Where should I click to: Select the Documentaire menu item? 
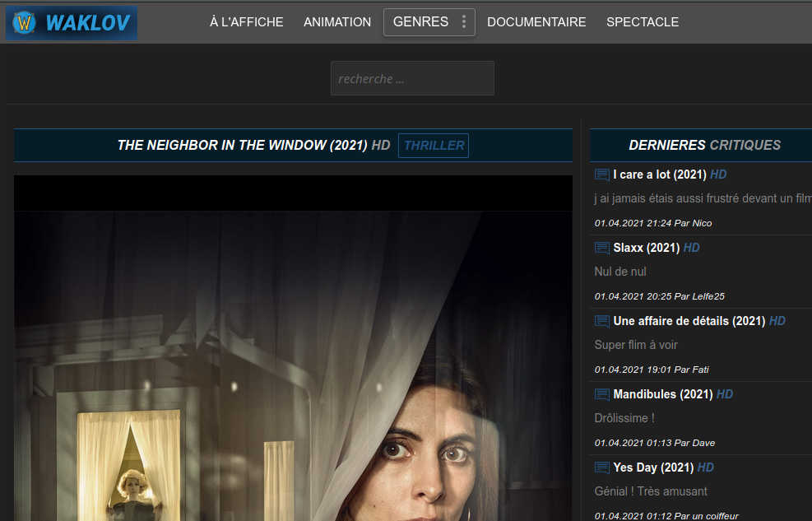[x=536, y=22]
